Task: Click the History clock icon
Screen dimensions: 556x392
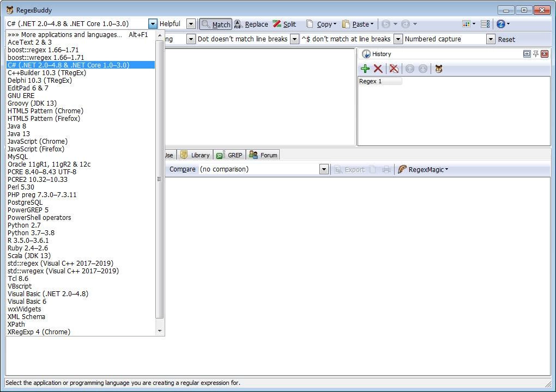Action: (x=366, y=54)
